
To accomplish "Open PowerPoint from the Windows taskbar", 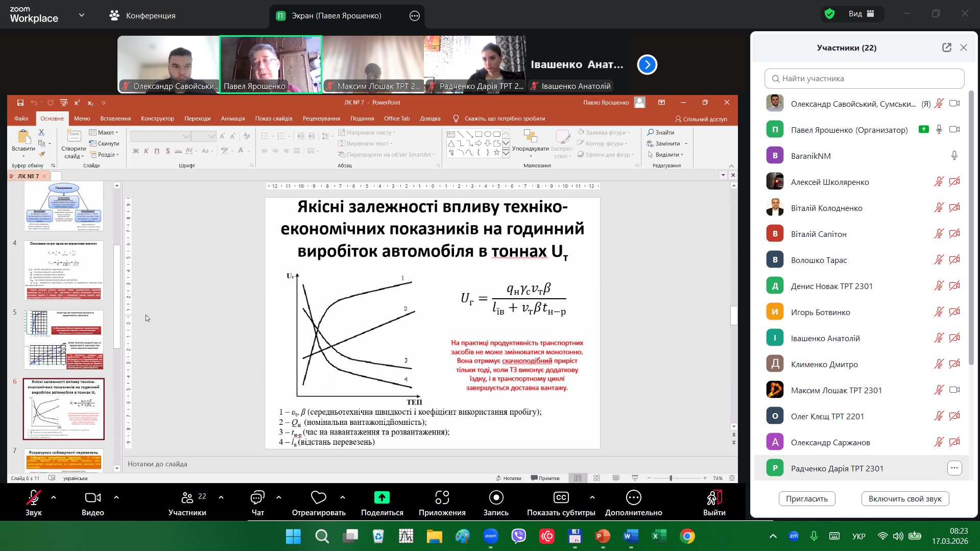I will [603, 536].
